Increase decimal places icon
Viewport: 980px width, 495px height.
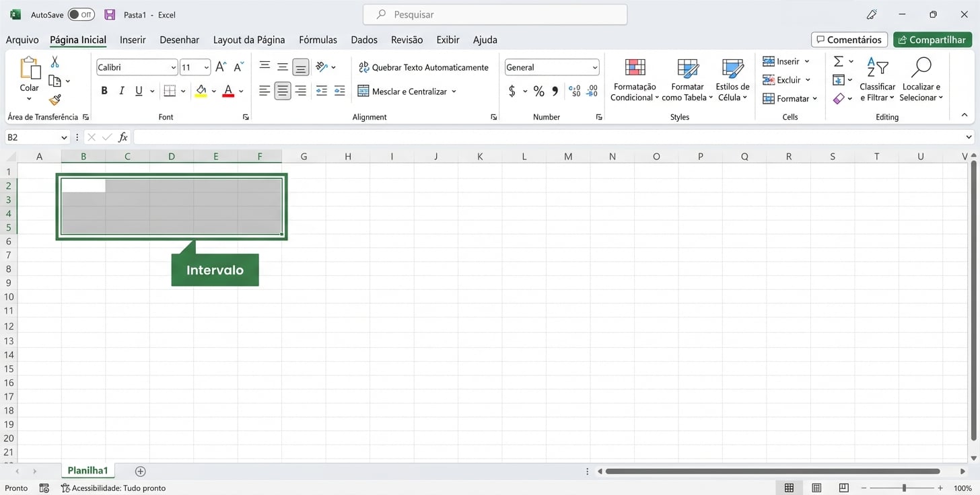click(x=575, y=91)
